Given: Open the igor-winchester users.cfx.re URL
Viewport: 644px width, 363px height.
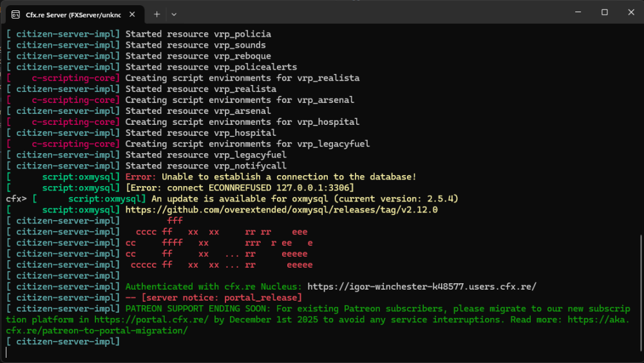Looking at the screenshot, I should [422, 286].
